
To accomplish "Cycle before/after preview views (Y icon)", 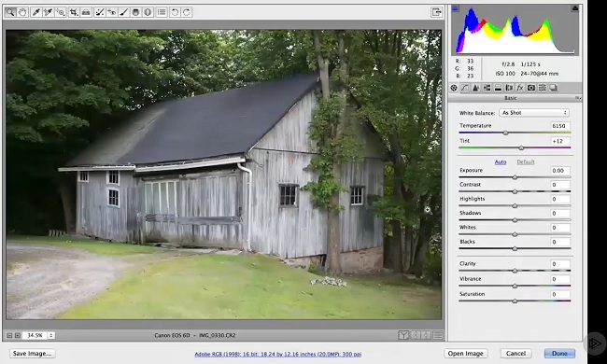I will point(403,335).
